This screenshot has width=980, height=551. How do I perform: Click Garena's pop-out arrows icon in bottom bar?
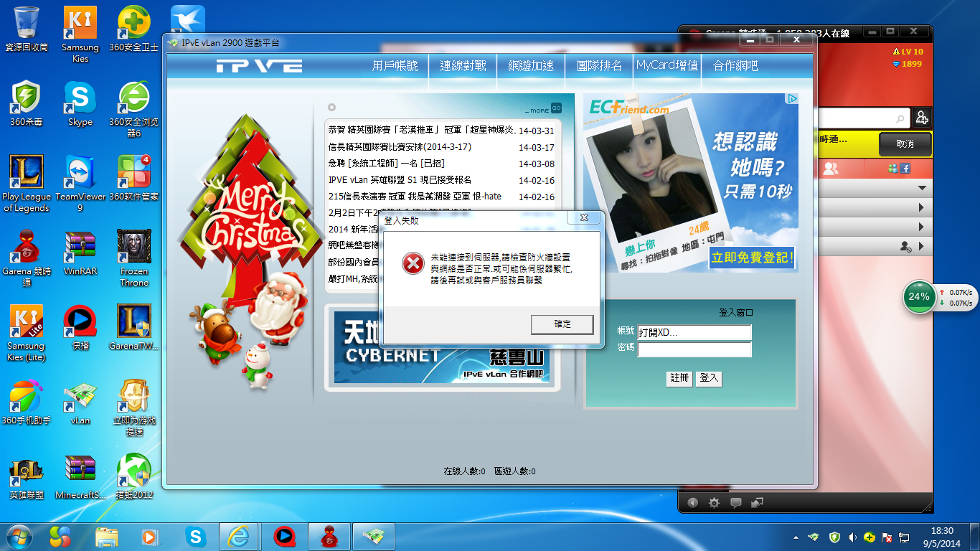(757, 503)
